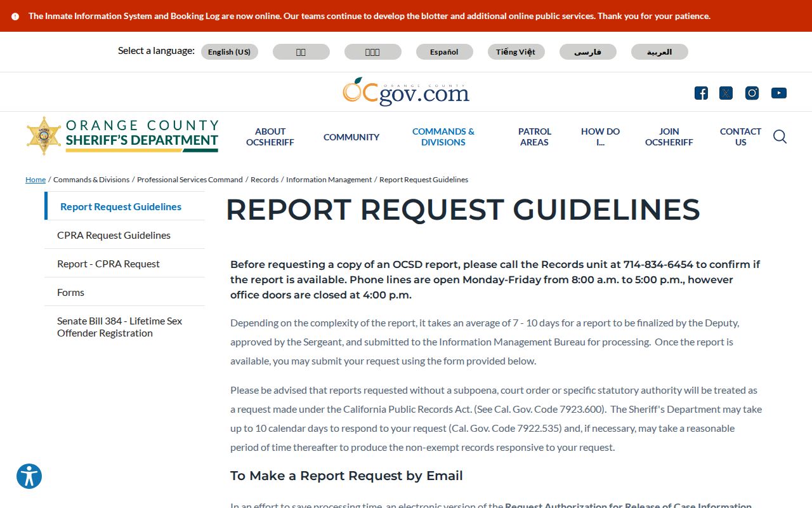Click Commands & Divisions breadcrumb
Image resolution: width=812 pixels, height=508 pixels.
pos(91,180)
